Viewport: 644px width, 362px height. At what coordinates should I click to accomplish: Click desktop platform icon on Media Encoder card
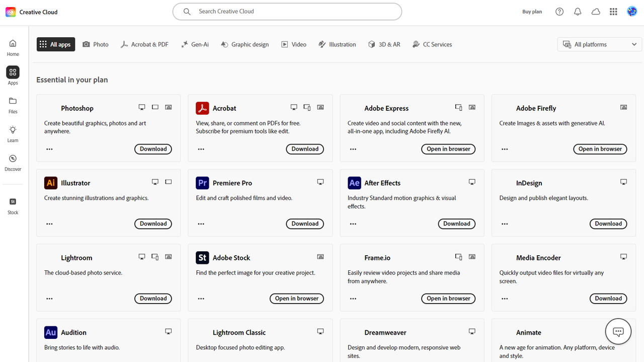coord(624,257)
